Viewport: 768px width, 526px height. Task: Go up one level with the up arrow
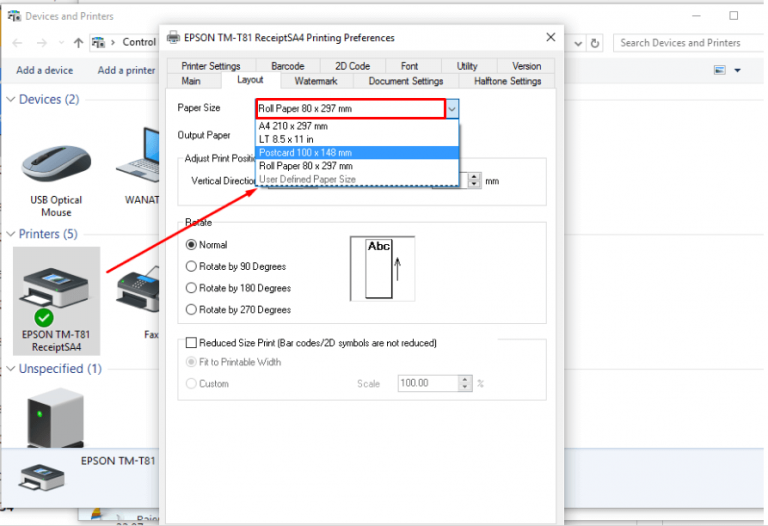coord(78,43)
